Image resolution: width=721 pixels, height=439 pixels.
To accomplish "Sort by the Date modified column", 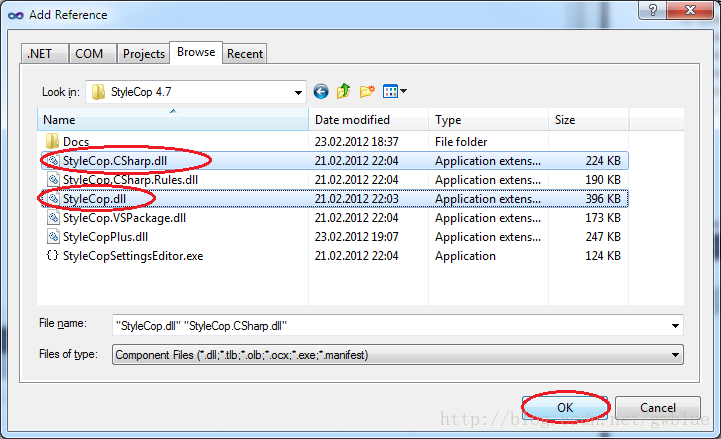I will [368, 120].
